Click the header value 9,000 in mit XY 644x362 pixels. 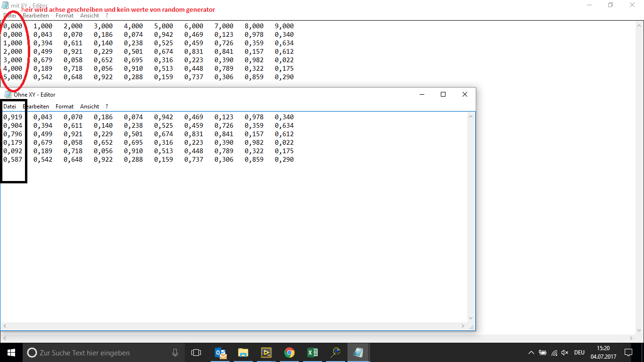284,26
